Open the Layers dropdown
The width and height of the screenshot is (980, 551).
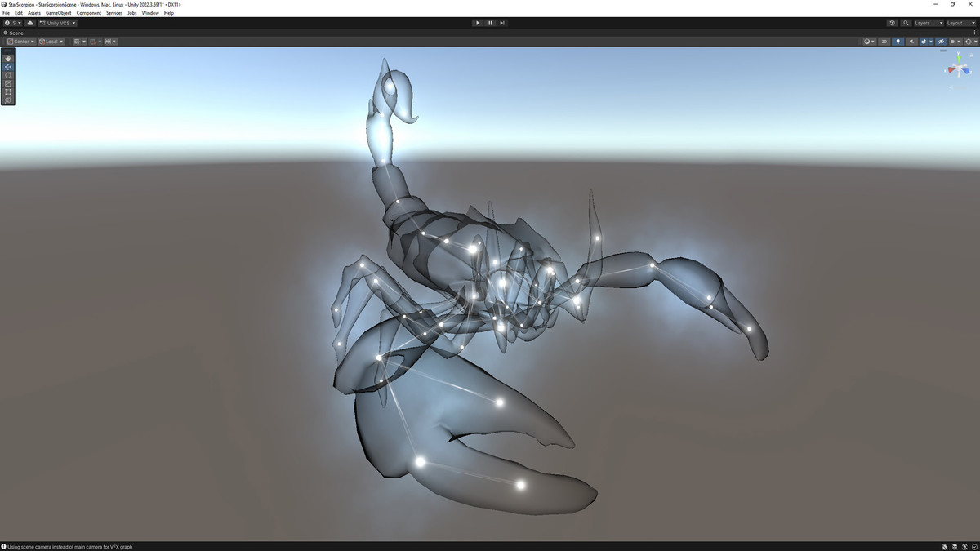coord(929,23)
